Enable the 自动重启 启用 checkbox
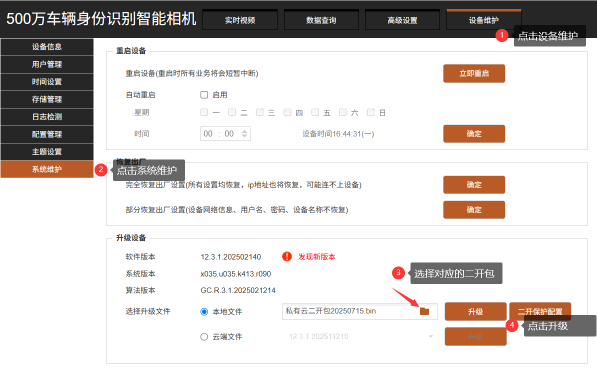This screenshot has width=597, height=371. pyautogui.click(x=204, y=95)
